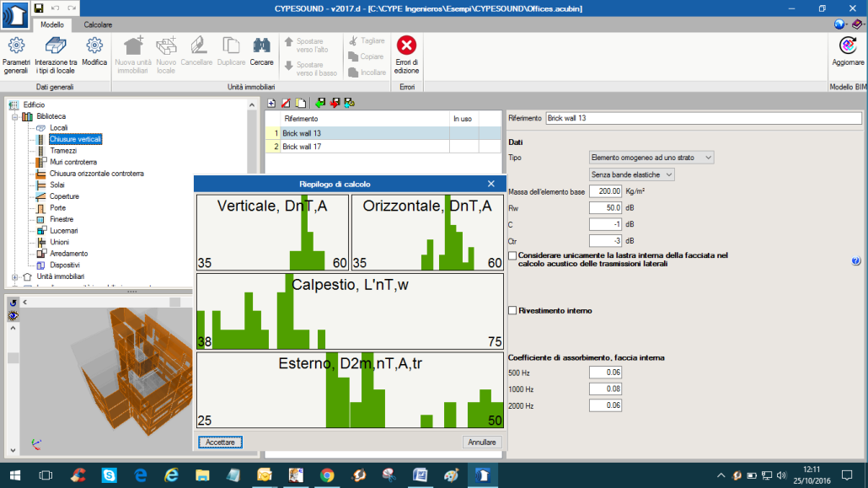Open Interazione tra i tipi di locale
This screenshot has height=488, width=868.
point(56,55)
